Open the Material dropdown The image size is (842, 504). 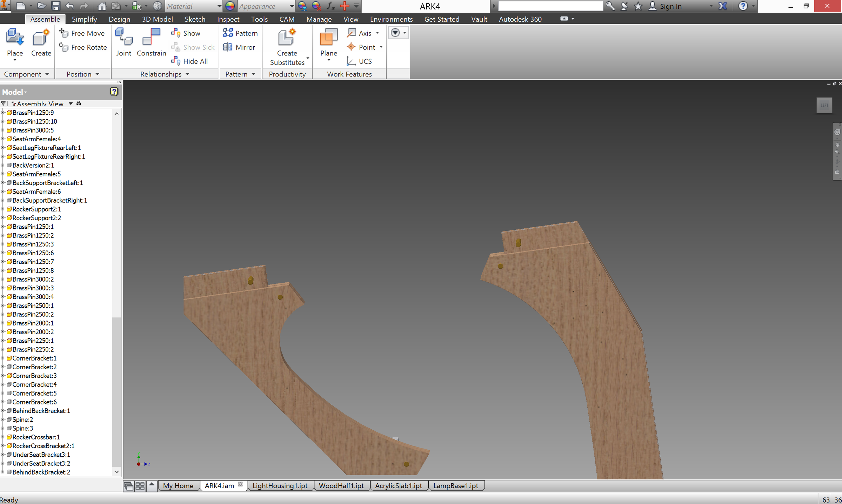(x=219, y=6)
